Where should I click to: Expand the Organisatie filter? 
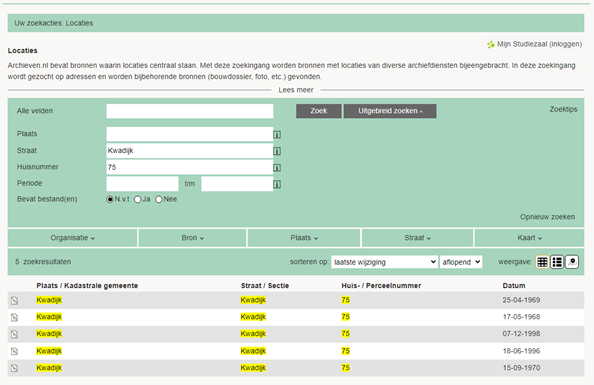(x=72, y=238)
